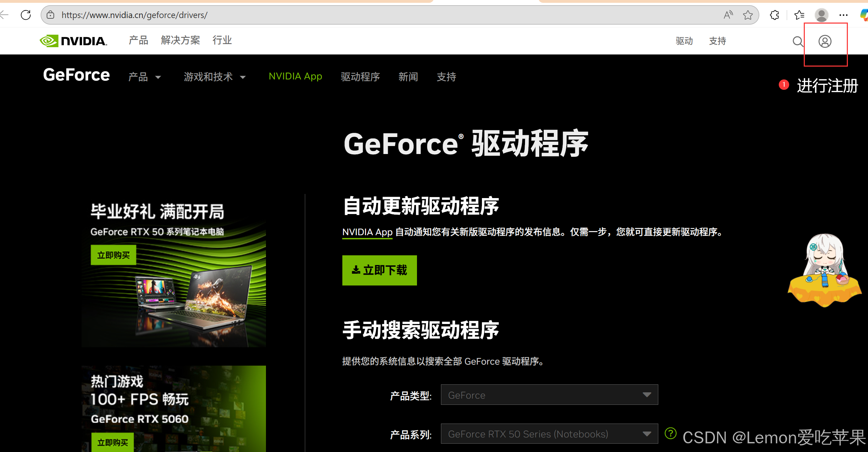Click the GeForce brand logo
Viewport: 868px width, 452px height.
pyautogui.click(x=76, y=75)
